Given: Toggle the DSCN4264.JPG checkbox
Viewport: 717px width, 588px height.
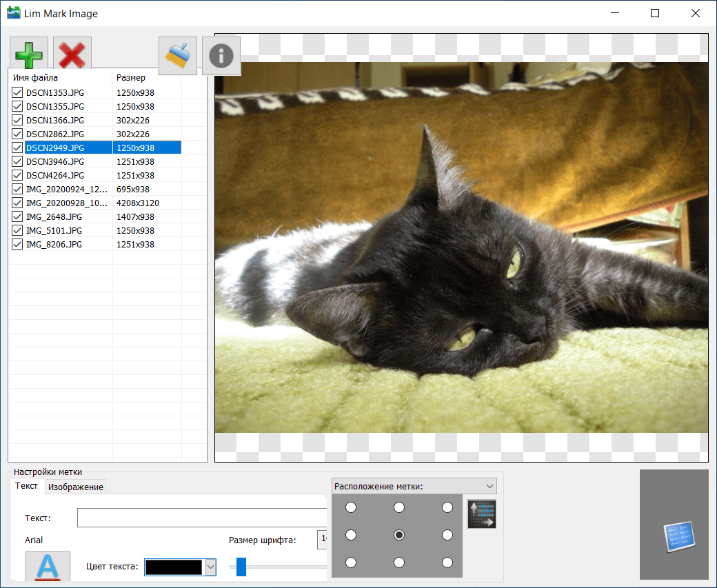Looking at the screenshot, I should point(17,175).
